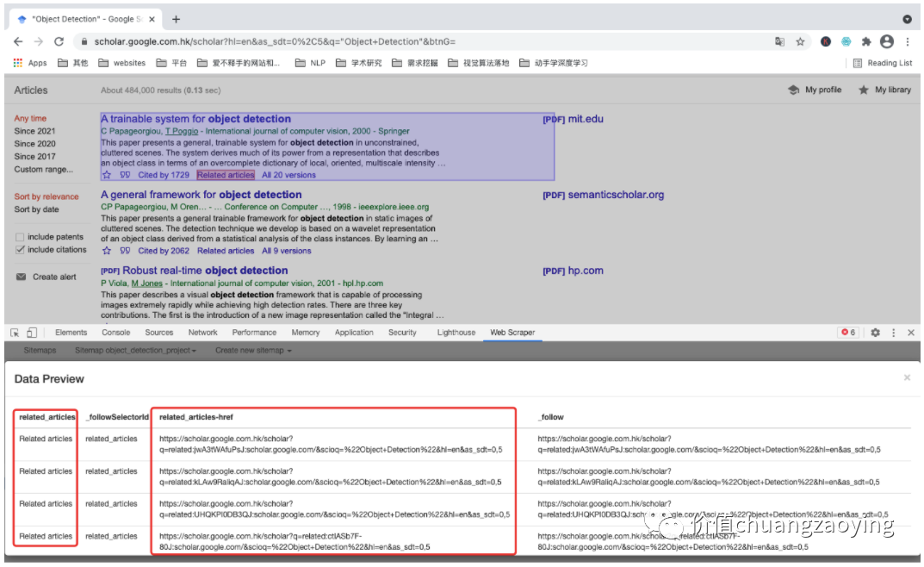Image resolution: width=924 pixels, height=567 pixels.
Task: Close the DevTools panel
Action: pos(911,333)
